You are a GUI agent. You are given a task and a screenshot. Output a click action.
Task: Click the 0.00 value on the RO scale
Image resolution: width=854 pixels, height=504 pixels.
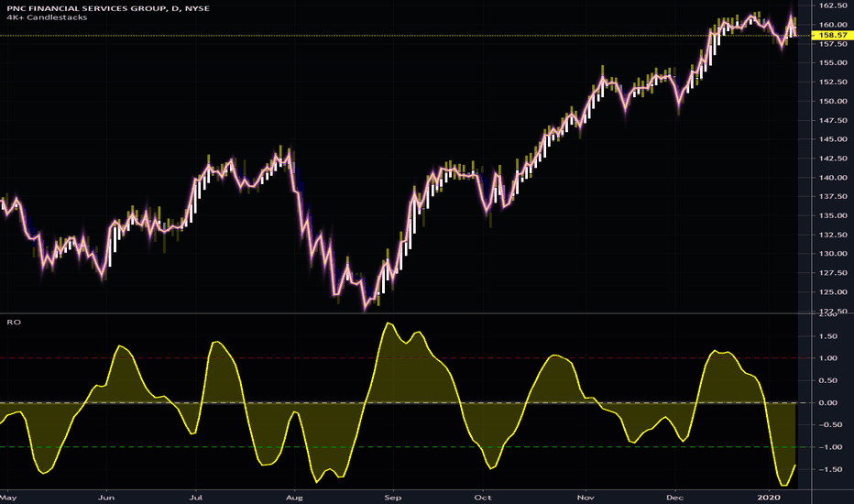click(x=828, y=402)
